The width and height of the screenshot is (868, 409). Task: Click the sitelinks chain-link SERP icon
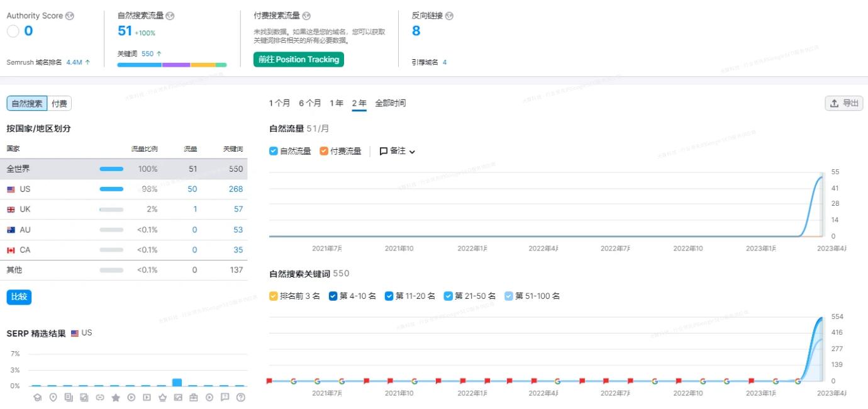tap(100, 397)
